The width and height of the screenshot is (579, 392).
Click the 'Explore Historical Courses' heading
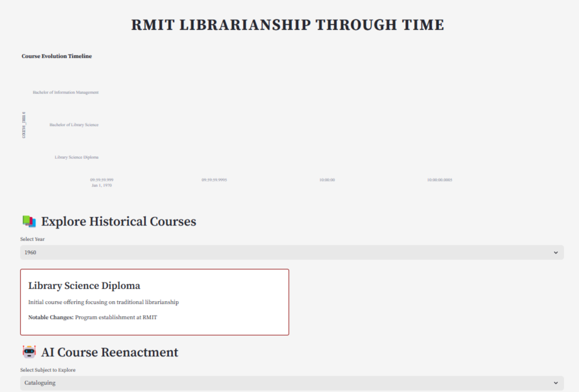(119, 221)
